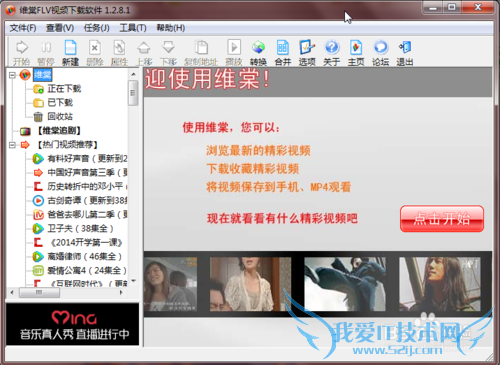The width and height of the screenshot is (500, 365).
Task: Select 历史转折中的邓小平 video entry
Action: pyautogui.click(x=87, y=187)
